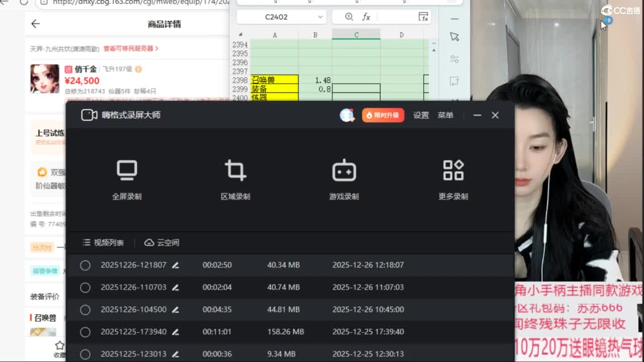Switch to the 云空间 tab
Image resolution: width=644 pixels, height=362 pixels.
[x=162, y=243]
